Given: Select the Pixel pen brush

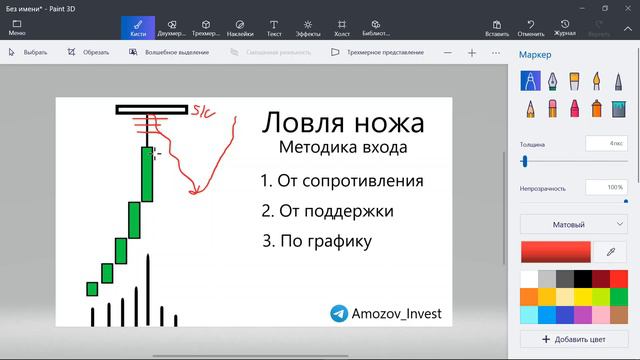Looking at the screenshot, I should pos(618,81).
